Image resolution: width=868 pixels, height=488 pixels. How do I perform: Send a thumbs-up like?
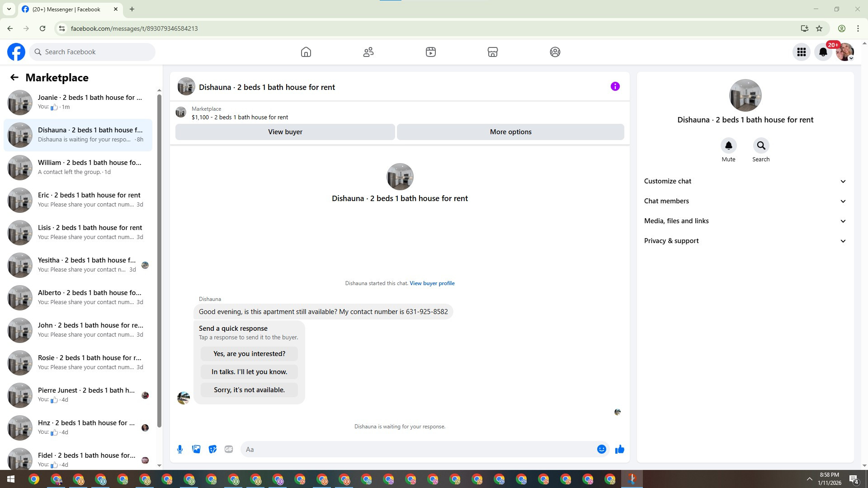coord(619,449)
